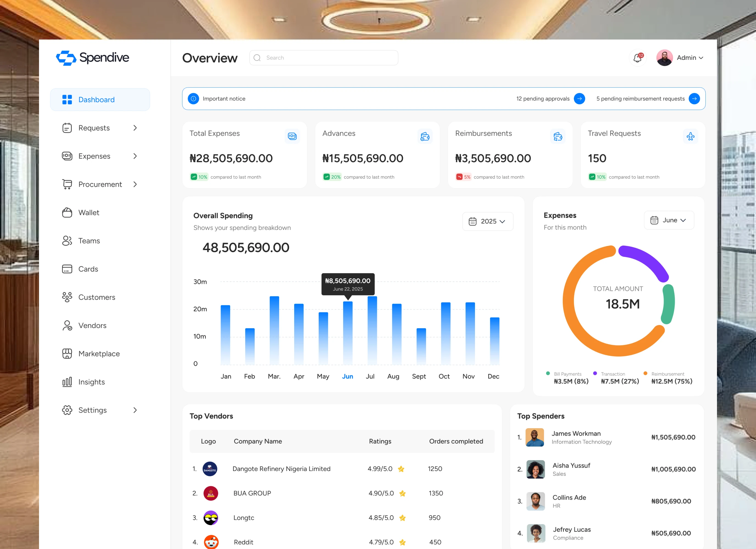This screenshot has height=549, width=756.
Task: Expand the Requests submenu chevron
Action: pos(135,128)
